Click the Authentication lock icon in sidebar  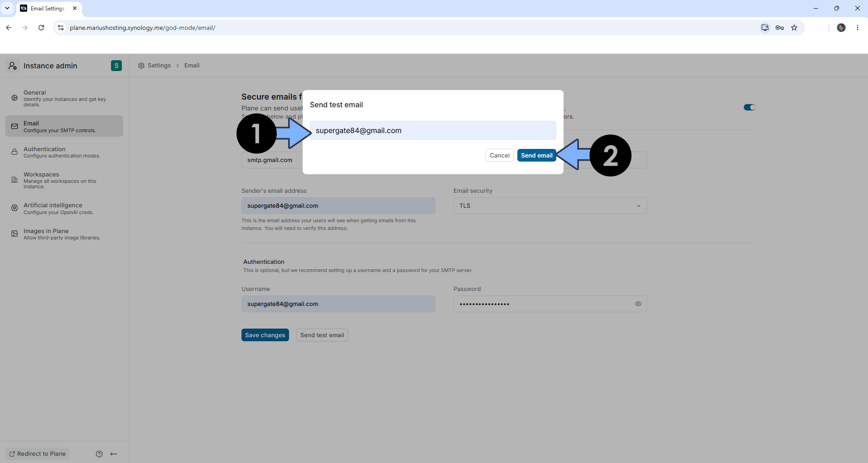point(14,152)
